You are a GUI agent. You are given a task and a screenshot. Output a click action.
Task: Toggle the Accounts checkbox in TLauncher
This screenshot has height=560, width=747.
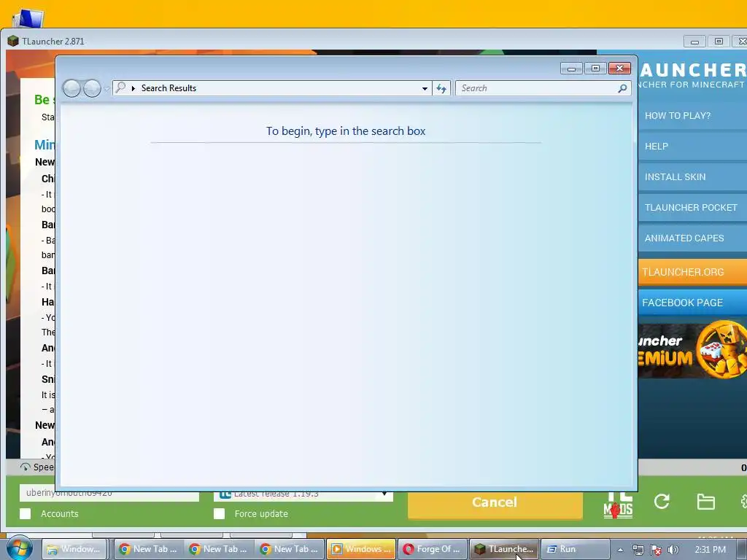[x=26, y=514]
